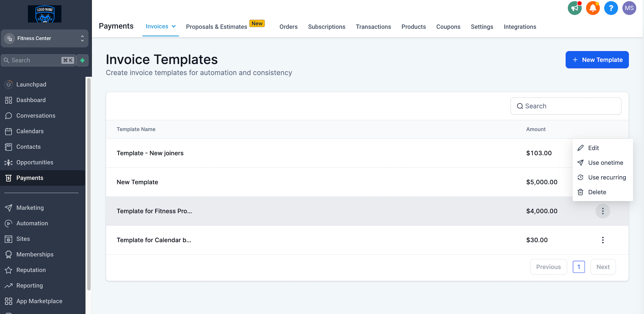Viewport: 644px width, 314px height.
Task: Click the green lightning quick actions icon
Action: (x=83, y=60)
